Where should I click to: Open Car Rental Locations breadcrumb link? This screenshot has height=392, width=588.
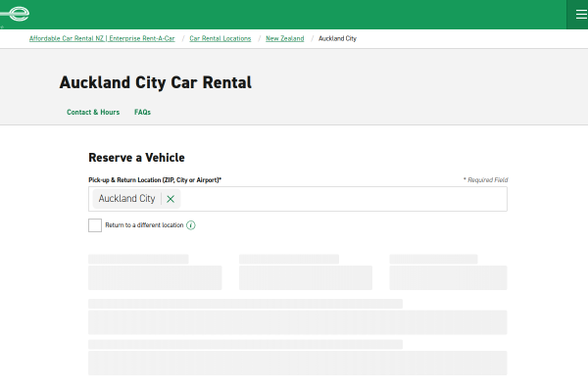220,38
